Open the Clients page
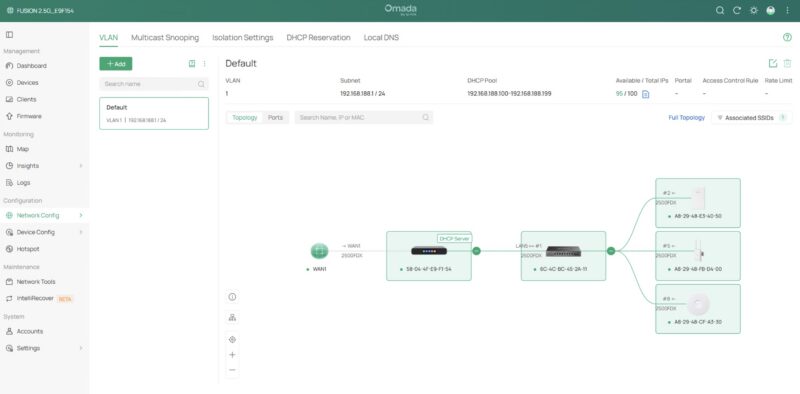The width and height of the screenshot is (800, 394). pyautogui.click(x=26, y=100)
